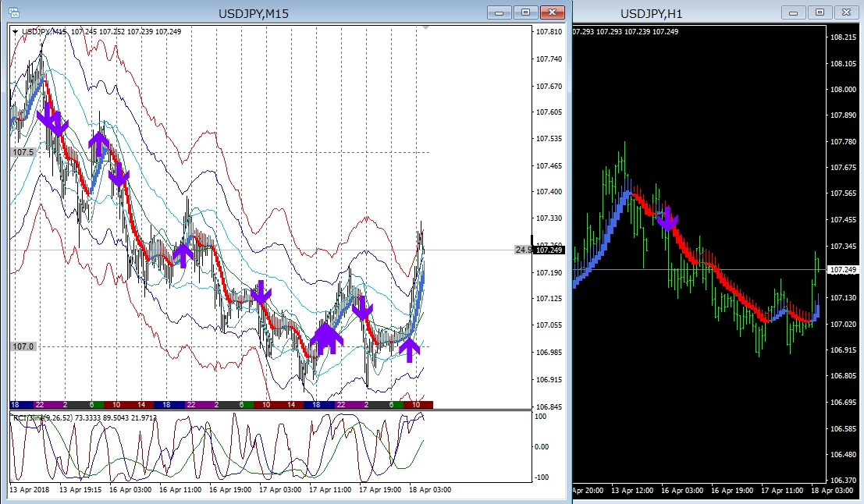864x504 pixels.
Task: Click the USDJPY,M15 window title text
Action: (x=254, y=14)
